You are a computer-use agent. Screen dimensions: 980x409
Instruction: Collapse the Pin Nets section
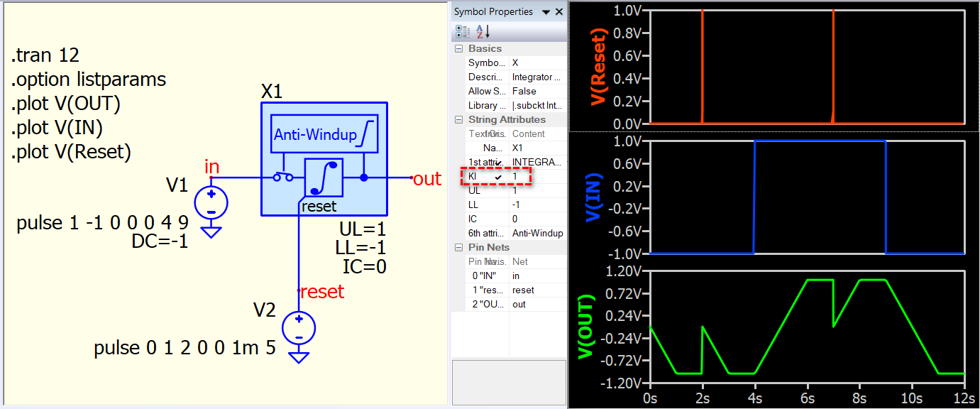coord(458,248)
